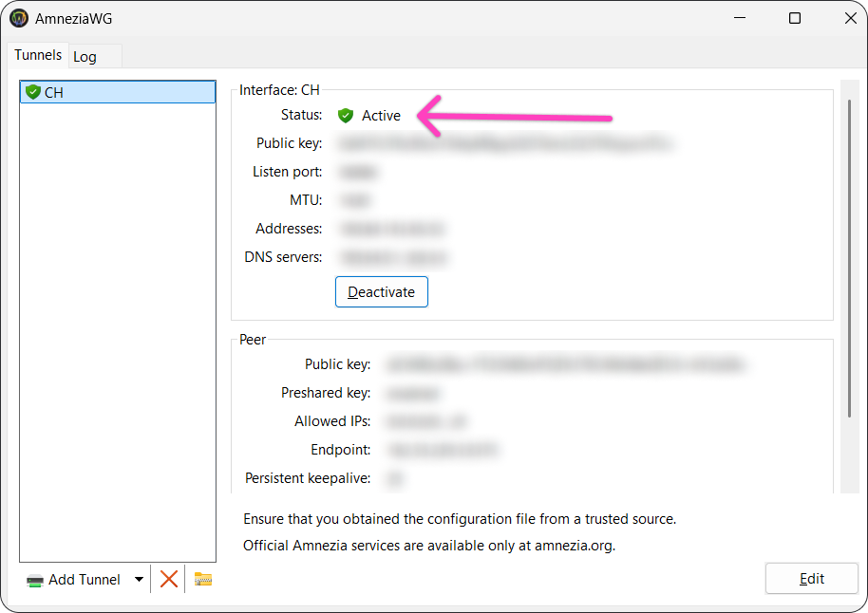The height and width of the screenshot is (613, 868).
Task: Click the CH tunnel green shield icon
Action: click(x=33, y=92)
